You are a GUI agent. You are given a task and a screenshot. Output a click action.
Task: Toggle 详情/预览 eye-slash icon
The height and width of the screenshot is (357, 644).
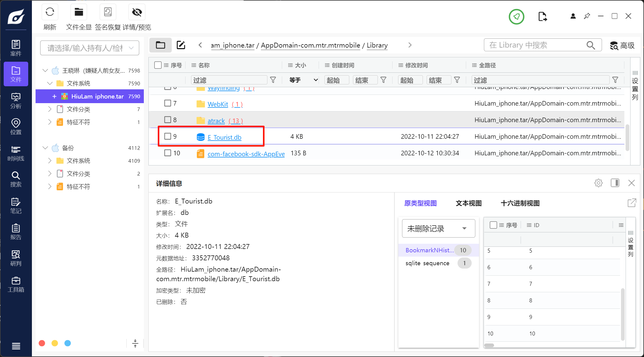pyautogui.click(x=137, y=12)
